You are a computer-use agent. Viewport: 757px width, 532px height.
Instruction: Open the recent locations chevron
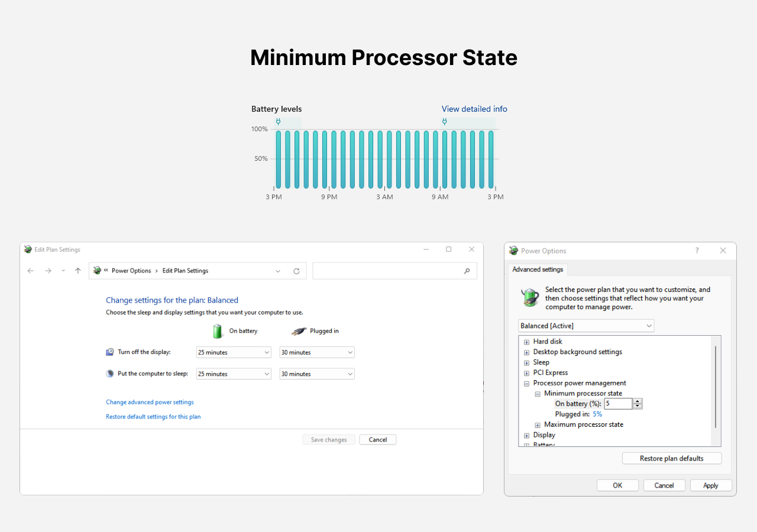point(63,271)
